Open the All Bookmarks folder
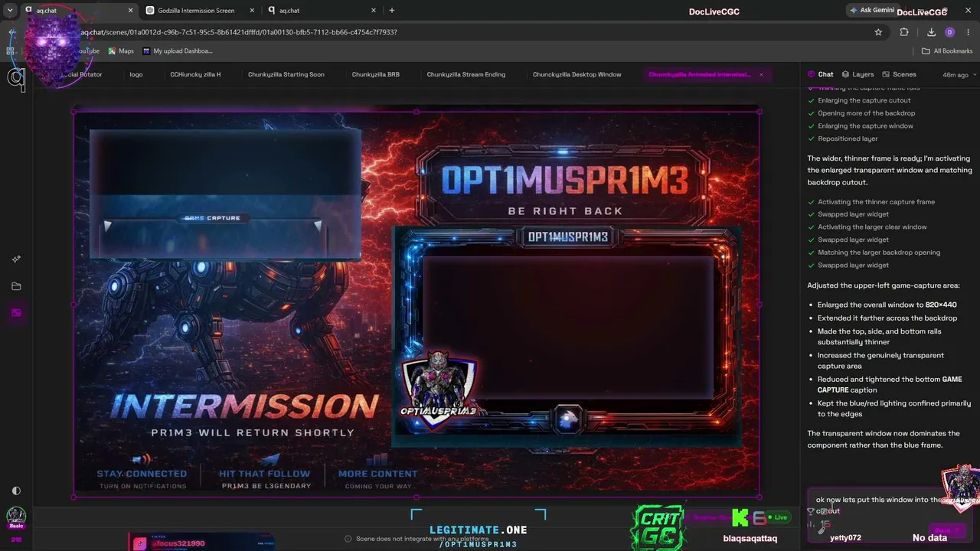The height and width of the screenshot is (551, 980). (947, 51)
